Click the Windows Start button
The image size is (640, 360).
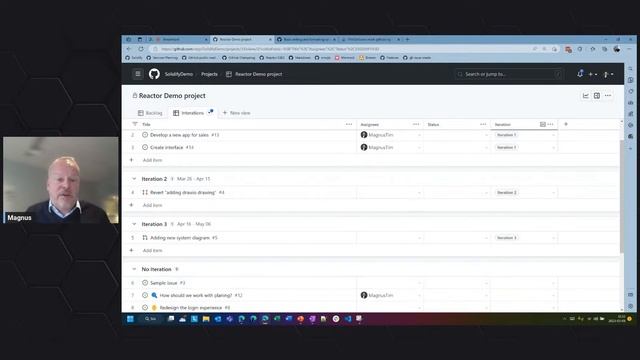(x=130, y=319)
